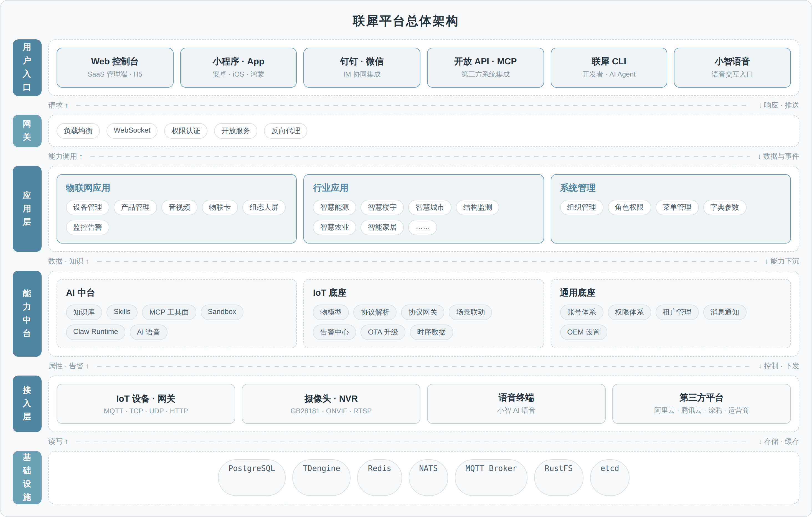Select the 物联卡 tag
The height and width of the screenshot is (517, 812).
[x=220, y=207]
